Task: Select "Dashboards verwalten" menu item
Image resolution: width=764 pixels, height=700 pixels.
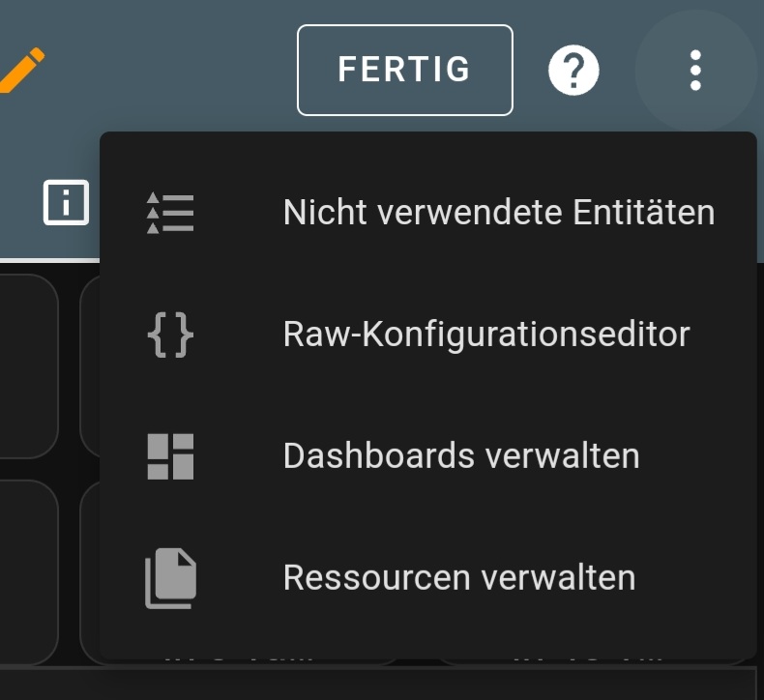Action: click(x=460, y=456)
